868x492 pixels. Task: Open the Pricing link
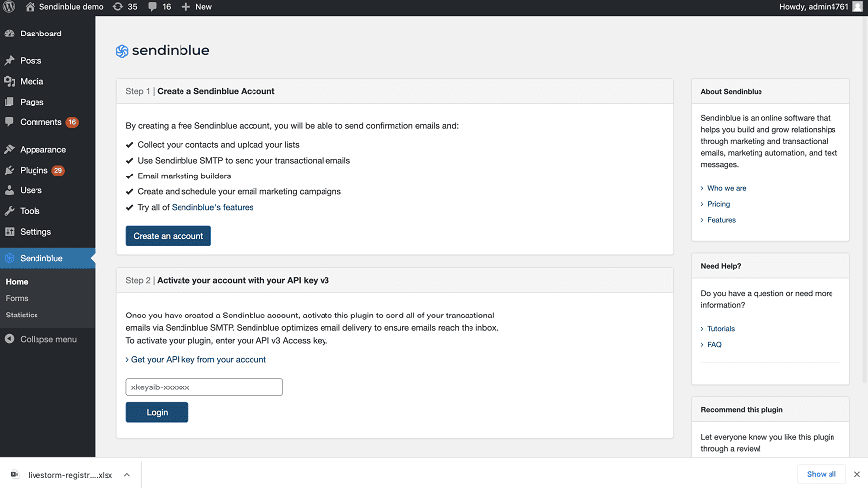(x=718, y=204)
